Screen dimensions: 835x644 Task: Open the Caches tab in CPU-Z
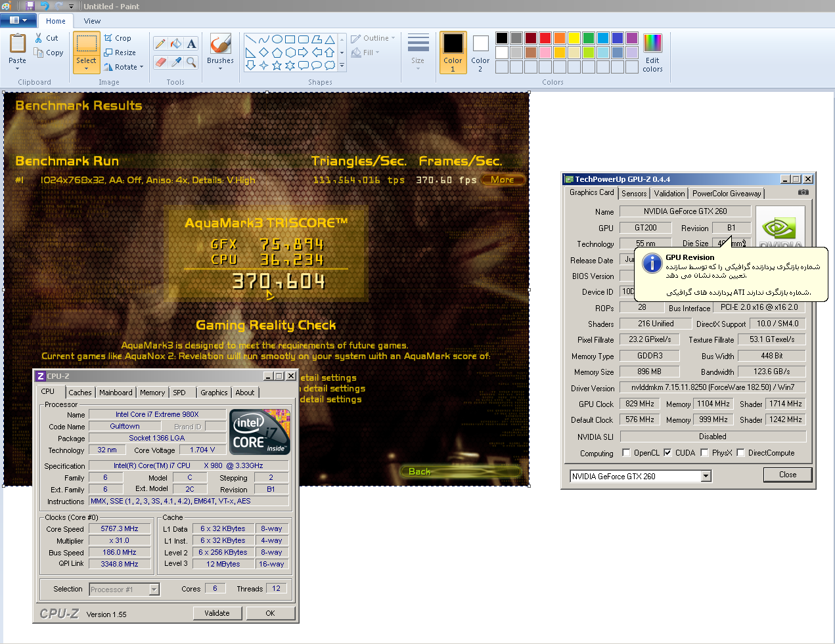[x=80, y=393]
